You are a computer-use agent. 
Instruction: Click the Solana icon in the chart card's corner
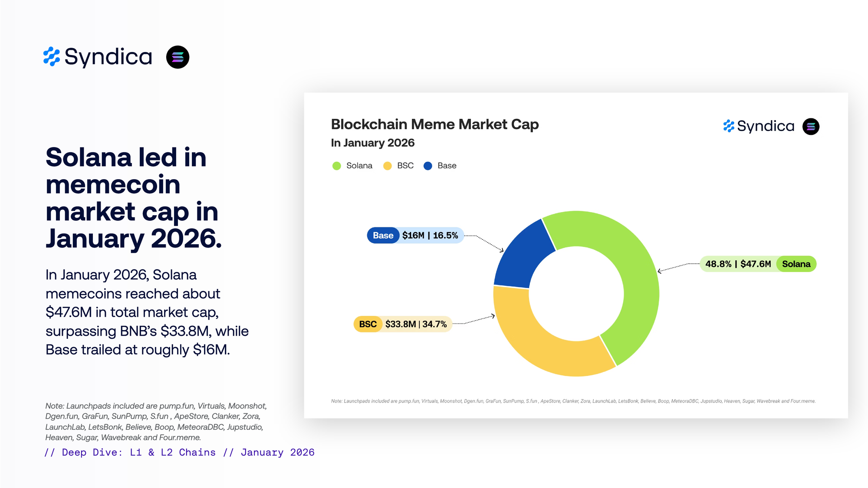pos(811,127)
